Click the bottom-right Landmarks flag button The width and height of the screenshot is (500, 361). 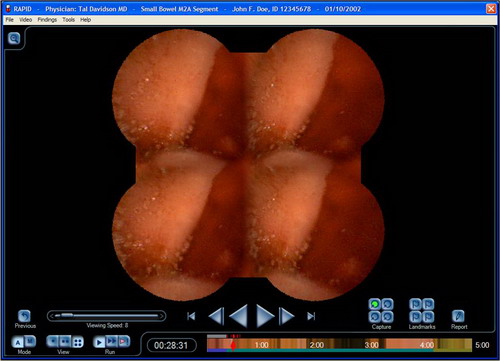pyautogui.click(x=428, y=316)
